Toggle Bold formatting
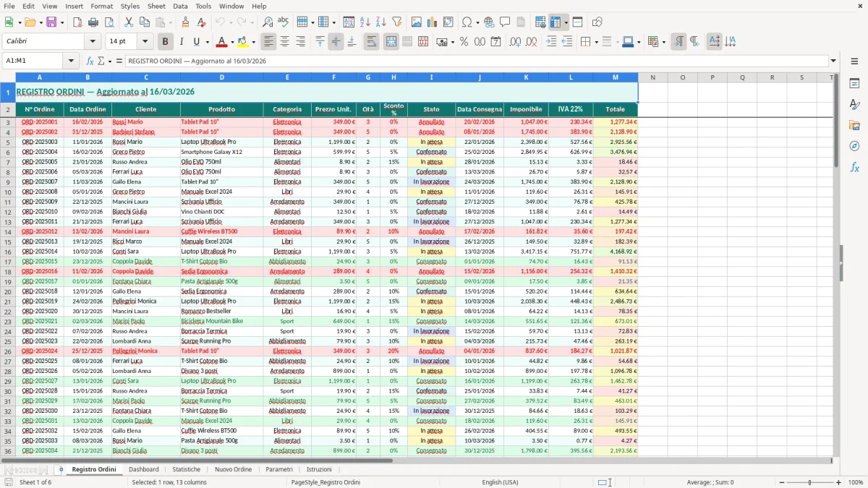 click(x=165, y=42)
